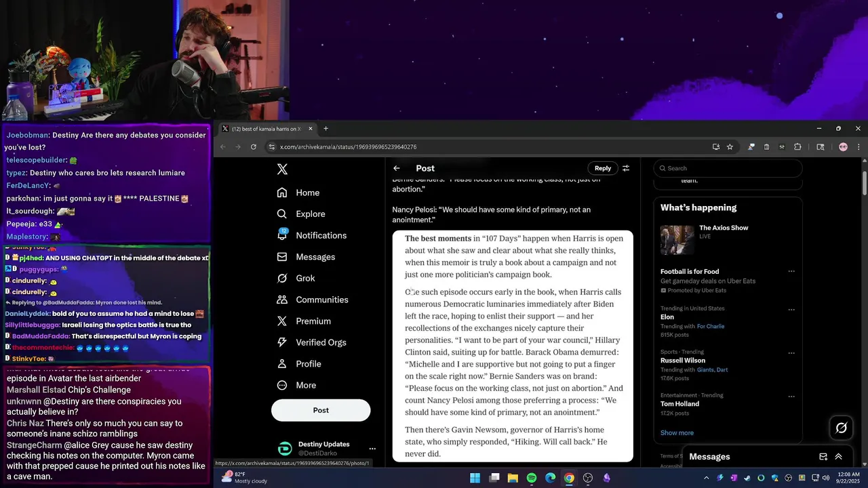Image resolution: width=868 pixels, height=488 pixels.
Task: Open Microsoft Edge from taskbar
Action: 550,478
